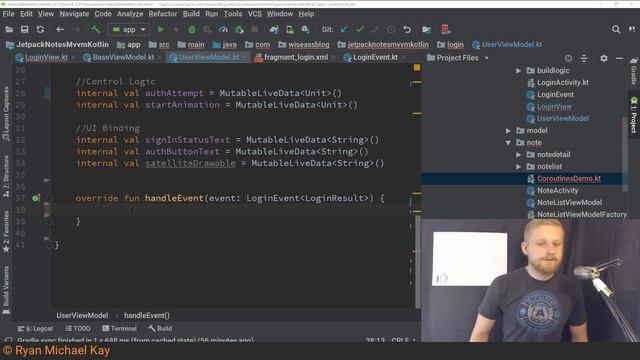The height and width of the screenshot is (360, 640).
Task: Switch to the LoginView.kt editor tab
Action: [x=46, y=58]
